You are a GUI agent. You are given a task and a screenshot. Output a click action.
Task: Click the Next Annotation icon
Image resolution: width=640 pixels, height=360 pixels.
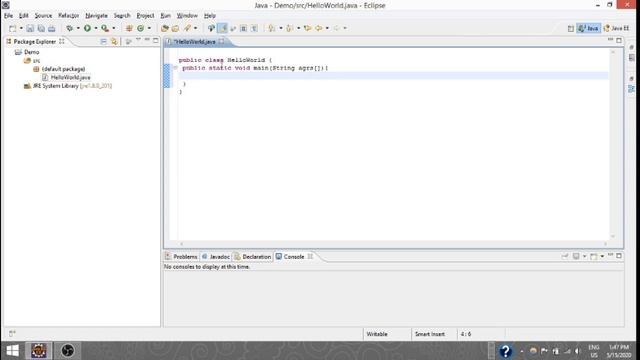(x=272, y=28)
